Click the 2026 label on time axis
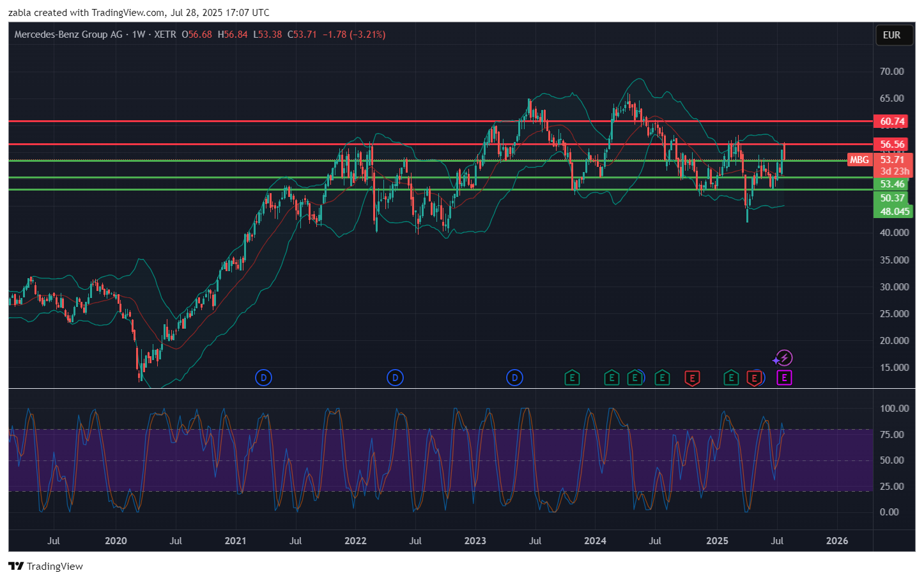The image size is (924, 580). pyautogui.click(x=837, y=541)
